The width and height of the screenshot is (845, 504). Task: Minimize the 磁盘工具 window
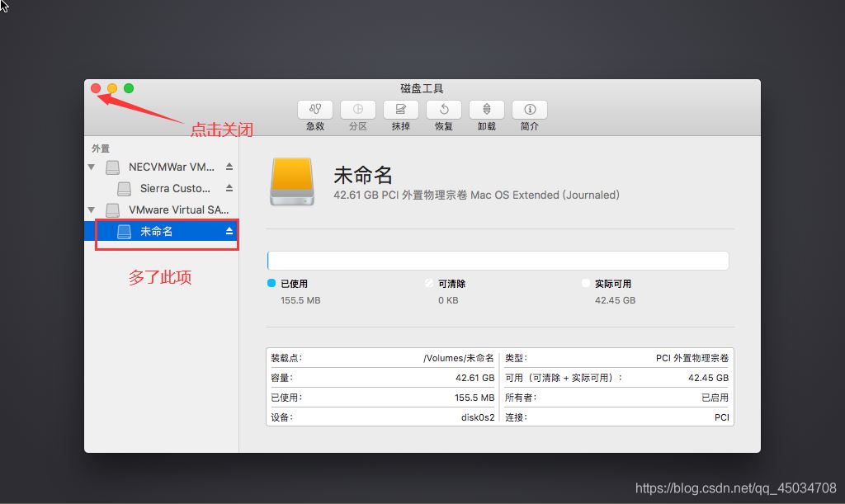point(112,88)
